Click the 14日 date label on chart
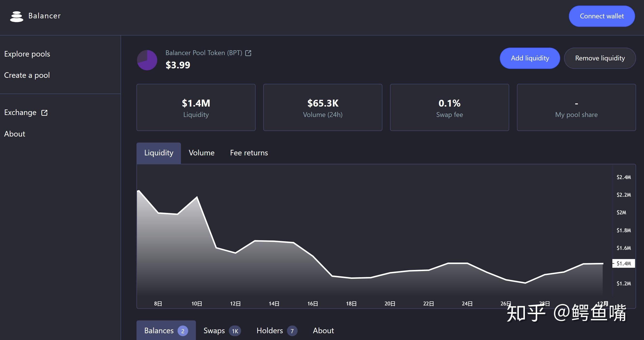644x340 pixels. click(x=274, y=304)
